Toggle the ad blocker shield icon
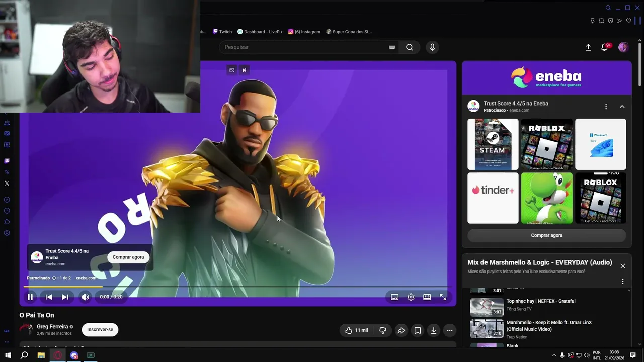This screenshot has height=362, width=644. 610,21
